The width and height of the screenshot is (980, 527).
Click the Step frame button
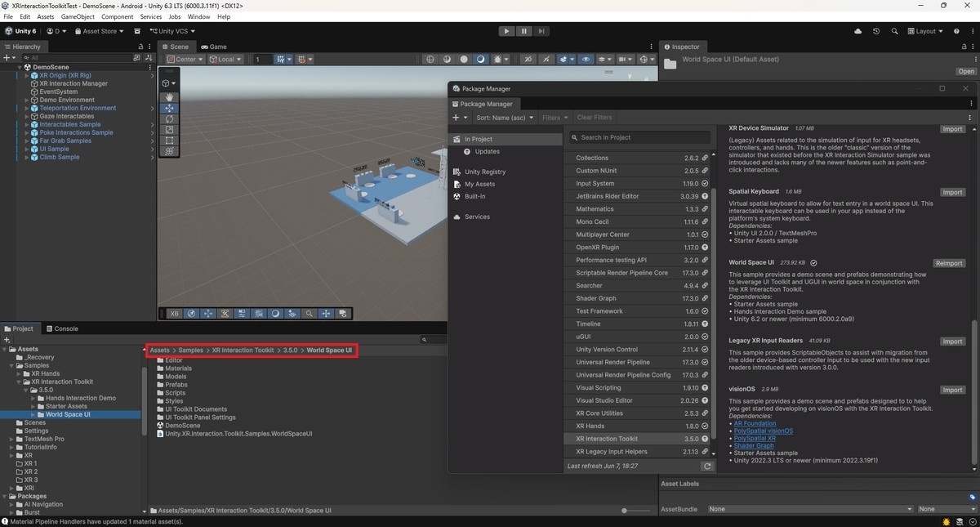(x=540, y=31)
